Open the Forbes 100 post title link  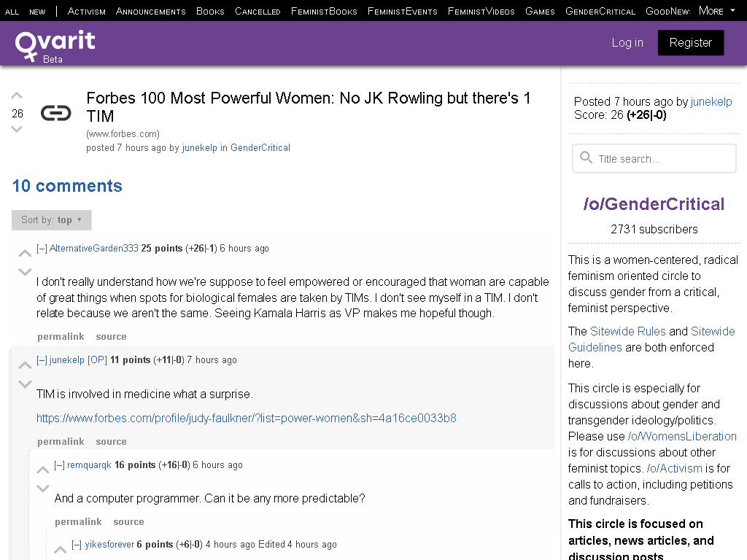point(308,106)
